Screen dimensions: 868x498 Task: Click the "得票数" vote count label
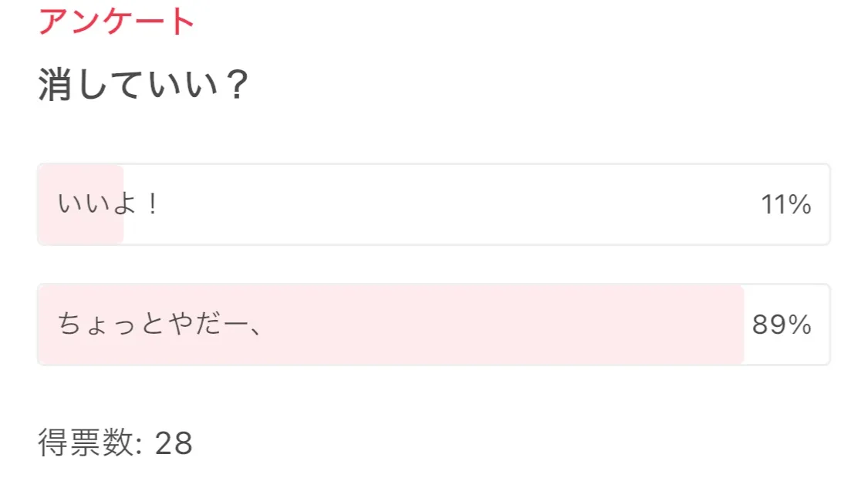pos(86,443)
